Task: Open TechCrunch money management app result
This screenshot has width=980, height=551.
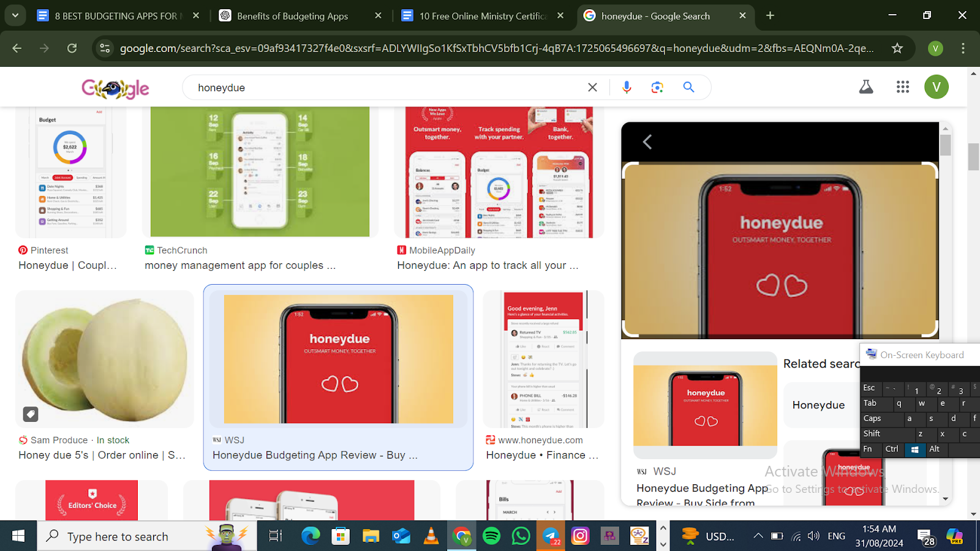Action: tap(240, 265)
